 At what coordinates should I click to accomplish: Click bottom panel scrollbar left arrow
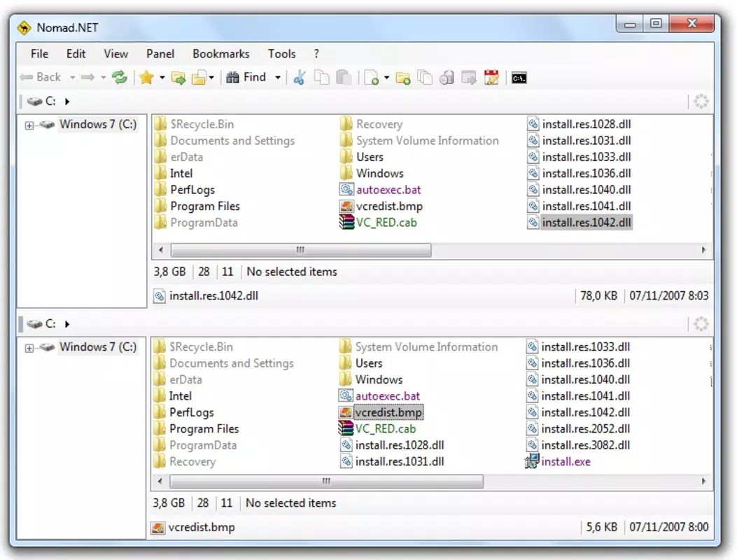click(160, 481)
